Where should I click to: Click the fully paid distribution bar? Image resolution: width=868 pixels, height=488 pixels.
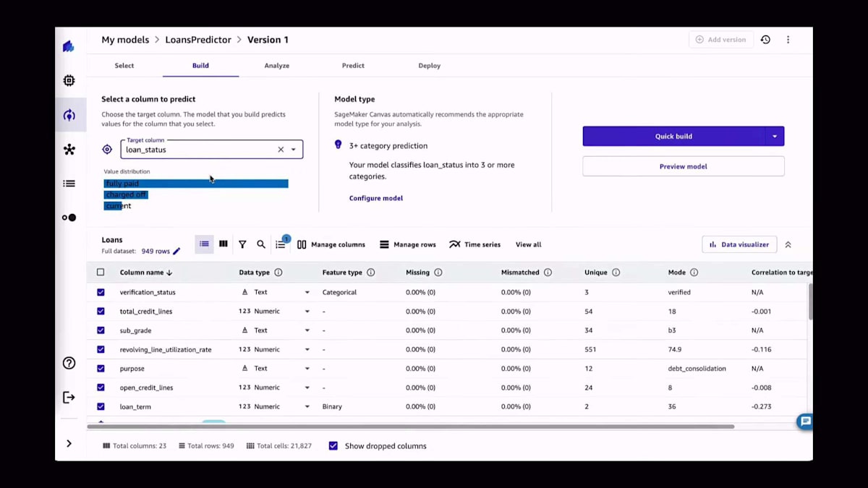[196, 184]
